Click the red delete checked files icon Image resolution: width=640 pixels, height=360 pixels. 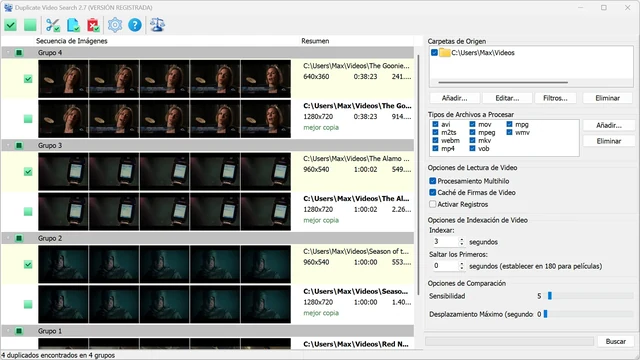[93, 25]
